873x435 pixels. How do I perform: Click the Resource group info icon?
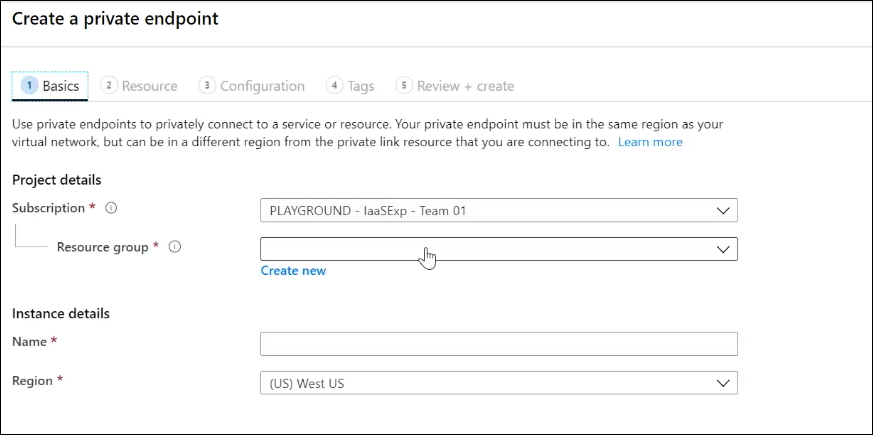pyautogui.click(x=175, y=247)
